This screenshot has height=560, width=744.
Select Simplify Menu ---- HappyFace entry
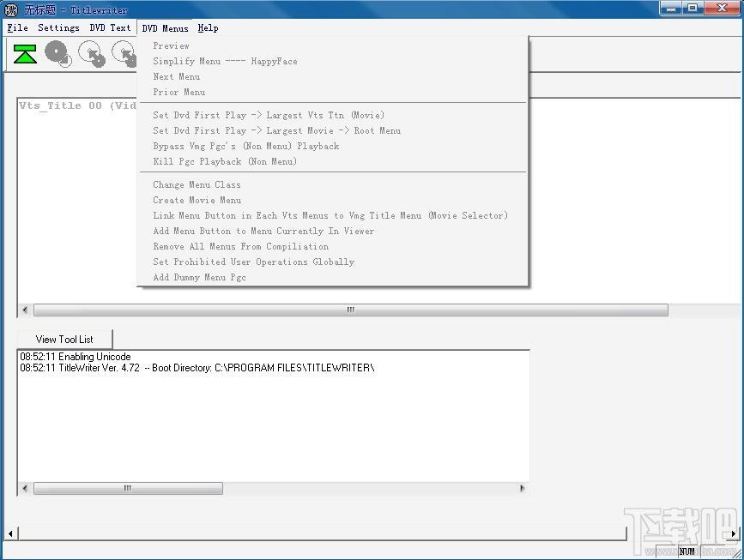(333, 61)
